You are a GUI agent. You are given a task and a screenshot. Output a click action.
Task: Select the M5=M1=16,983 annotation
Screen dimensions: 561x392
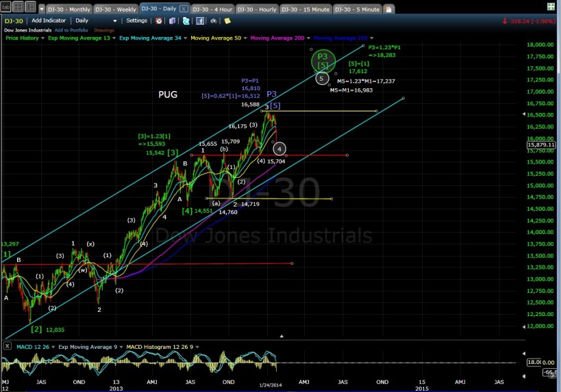(x=351, y=90)
